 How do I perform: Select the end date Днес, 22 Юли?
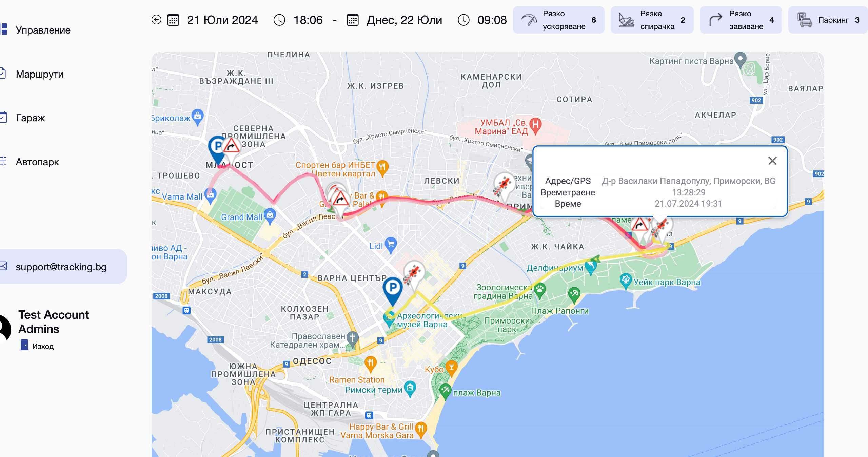pyautogui.click(x=404, y=20)
